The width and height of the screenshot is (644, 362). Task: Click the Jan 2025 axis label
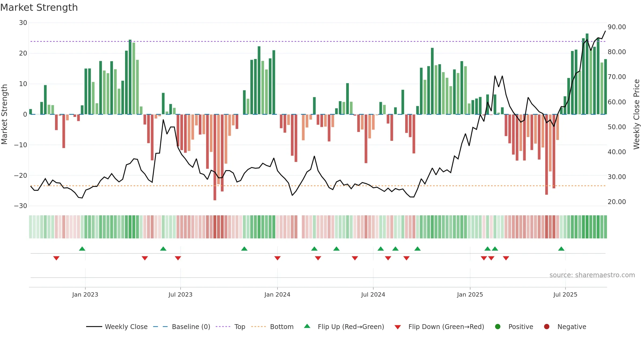point(470,294)
